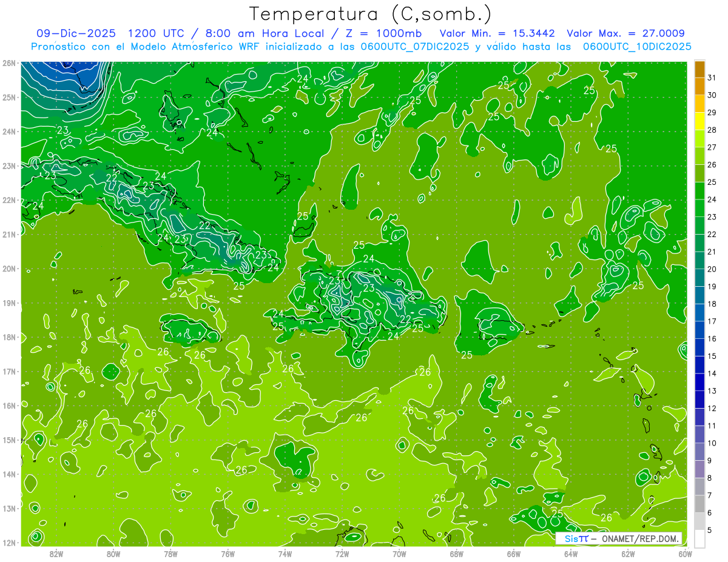Click the '82W' longitude axis label

pos(56,554)
